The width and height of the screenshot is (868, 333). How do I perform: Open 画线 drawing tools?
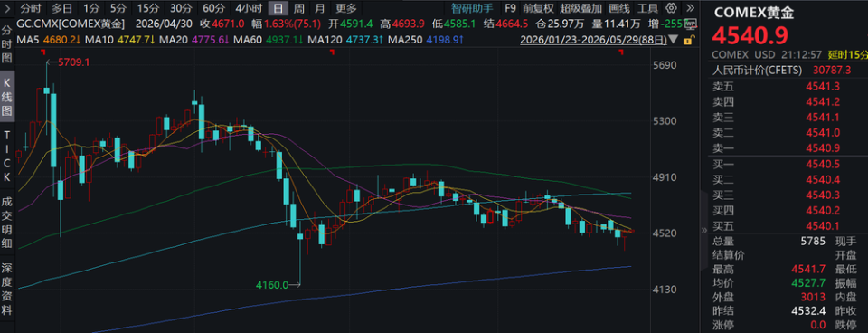pyautogui.click(x=618, y=8)
